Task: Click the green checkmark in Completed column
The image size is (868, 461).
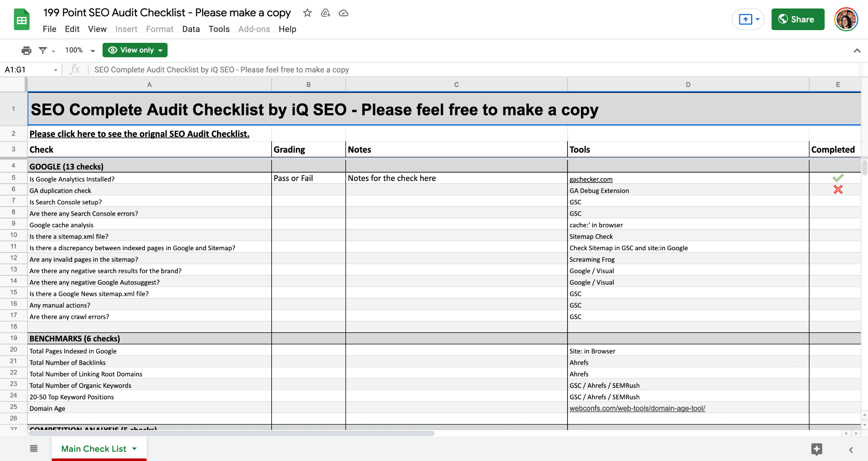Action: tap(838, 178)
